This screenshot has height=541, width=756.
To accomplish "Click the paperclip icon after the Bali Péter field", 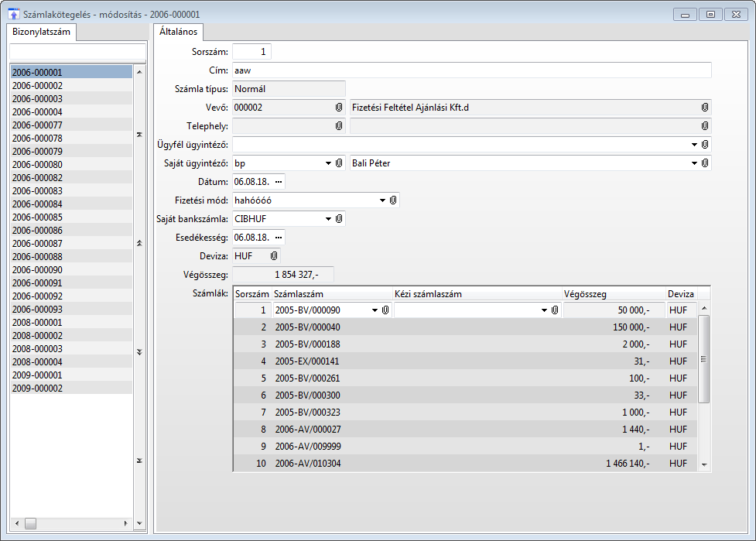I will pos(705,163).
